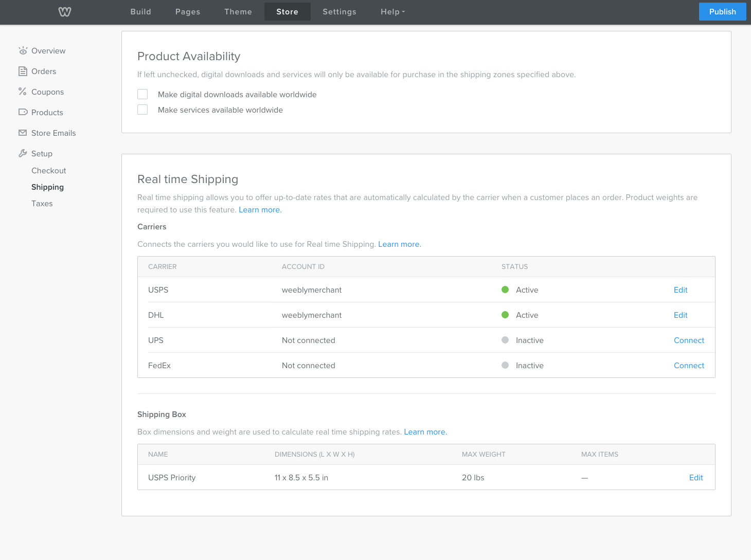Click the Orders document icon
This screenshot has width=751, height=560.
(23, 71)
